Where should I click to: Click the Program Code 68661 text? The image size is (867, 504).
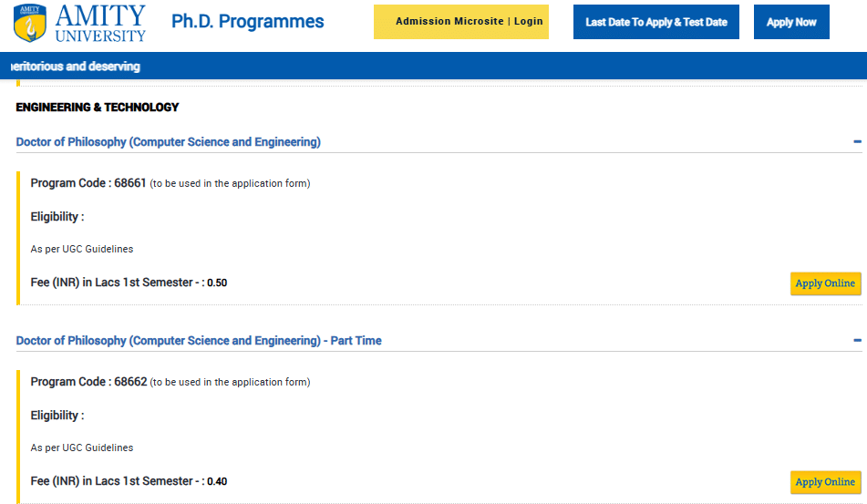pos(88,183)
